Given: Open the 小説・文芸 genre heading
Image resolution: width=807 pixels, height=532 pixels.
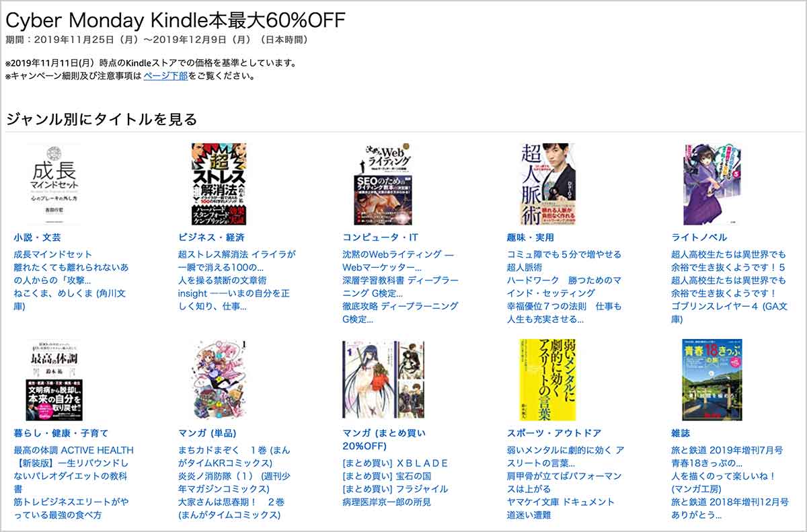Looking at the screenshot, I should click(x=38, y=237).
